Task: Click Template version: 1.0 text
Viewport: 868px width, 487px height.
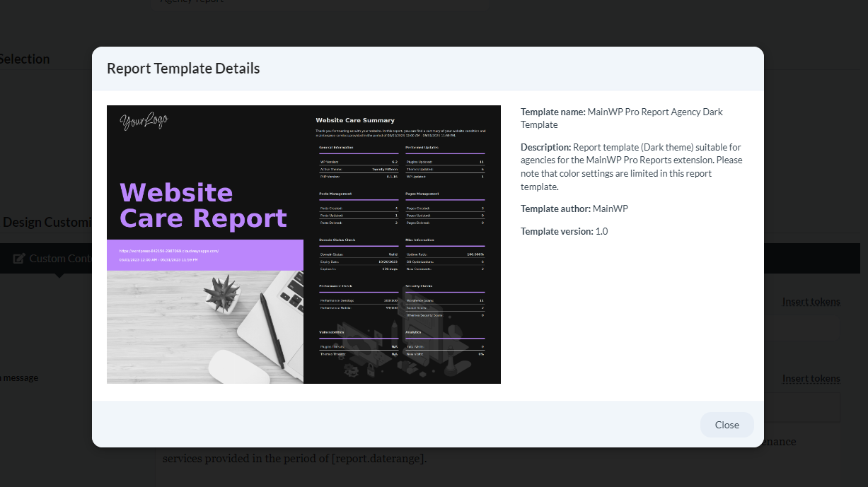Action: tap(565, 231)
